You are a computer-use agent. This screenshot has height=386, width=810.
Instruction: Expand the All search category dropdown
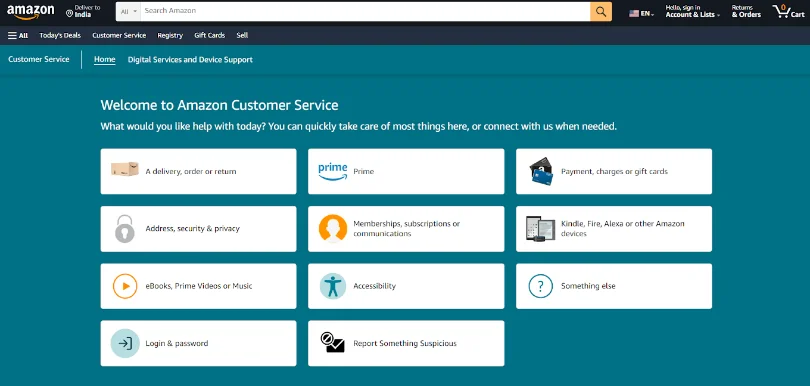129,11
